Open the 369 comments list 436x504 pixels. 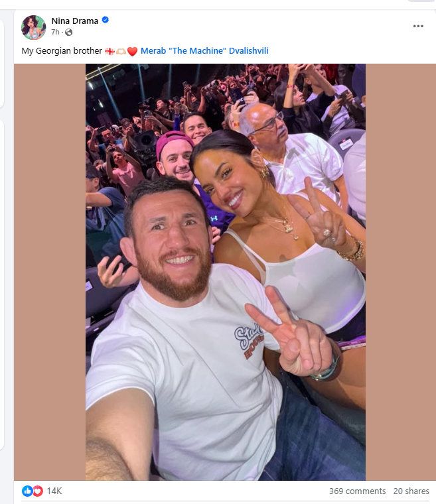[357, 491]
